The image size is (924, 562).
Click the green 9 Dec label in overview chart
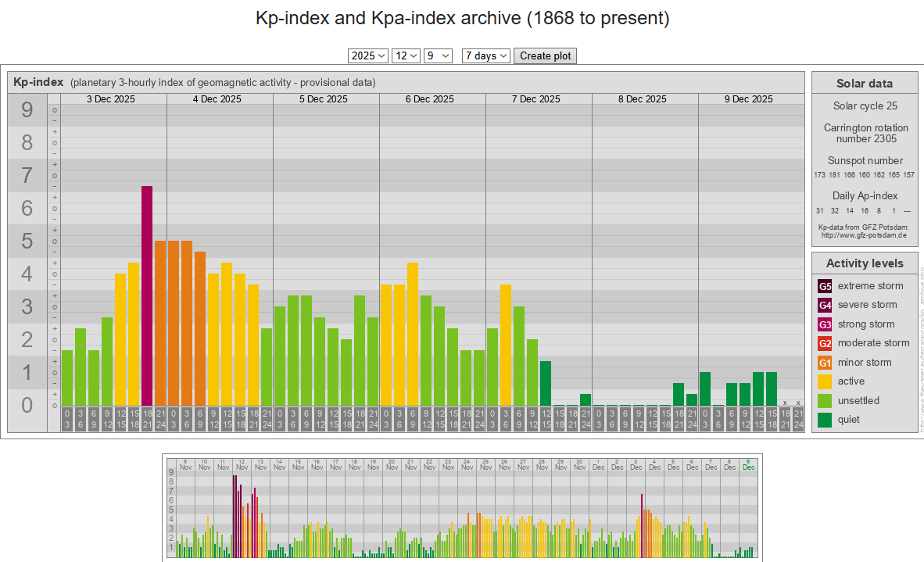[748, 464]
